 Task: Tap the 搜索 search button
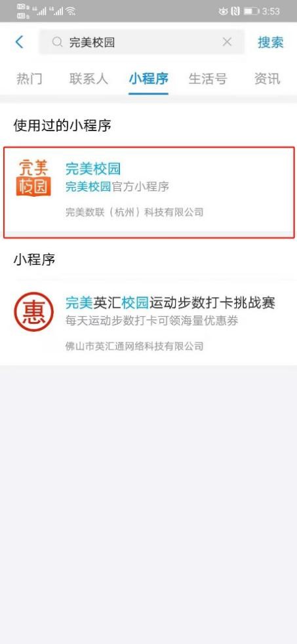pyautogui.click(x=270, y=42)
